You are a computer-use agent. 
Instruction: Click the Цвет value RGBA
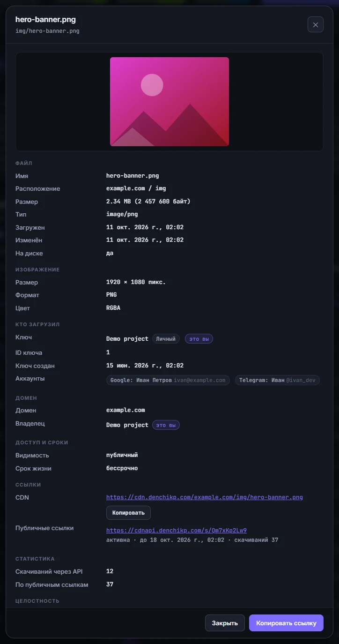(x=113, y=308)
